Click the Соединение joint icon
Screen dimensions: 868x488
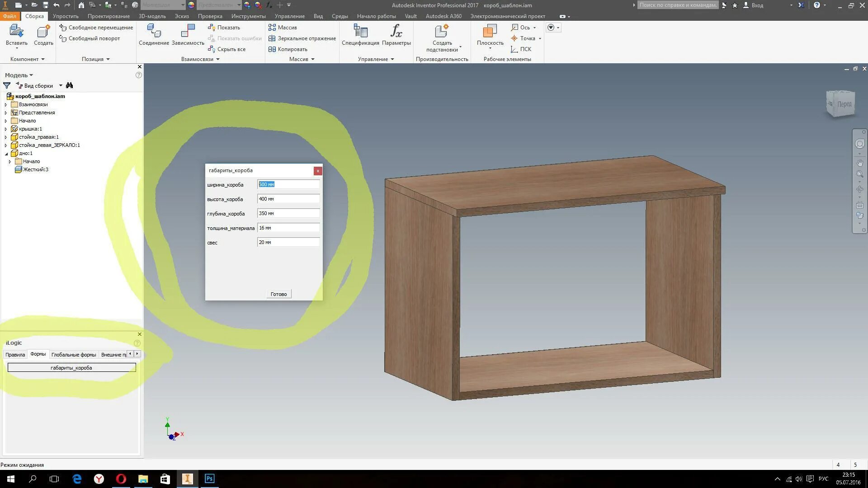point(154,31)
